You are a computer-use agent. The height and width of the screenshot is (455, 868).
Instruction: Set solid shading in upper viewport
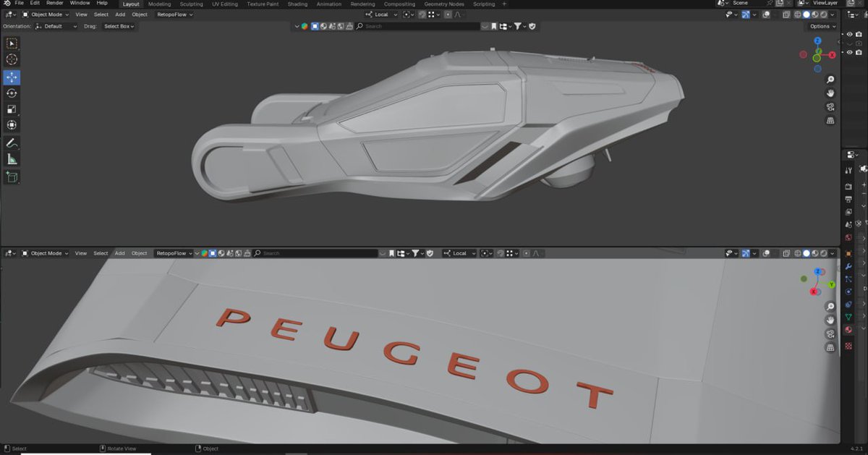(807, 14)
